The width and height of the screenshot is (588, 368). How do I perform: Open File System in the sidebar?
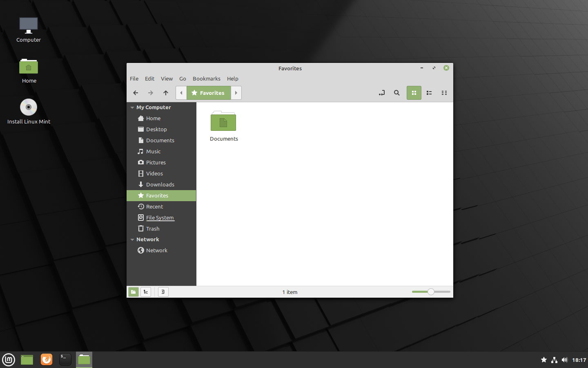click(161, 218)
